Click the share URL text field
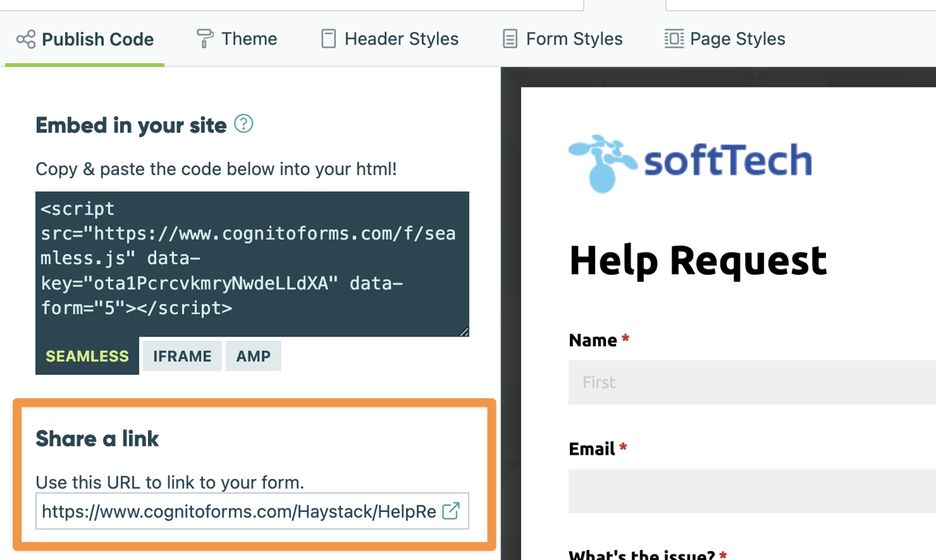 click(x=238, y=511)
